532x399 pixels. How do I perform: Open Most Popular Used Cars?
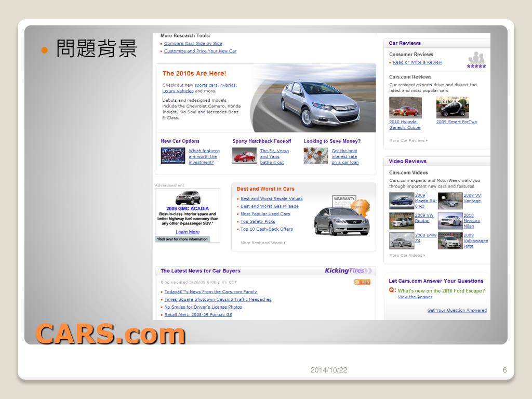click(265, 214)
